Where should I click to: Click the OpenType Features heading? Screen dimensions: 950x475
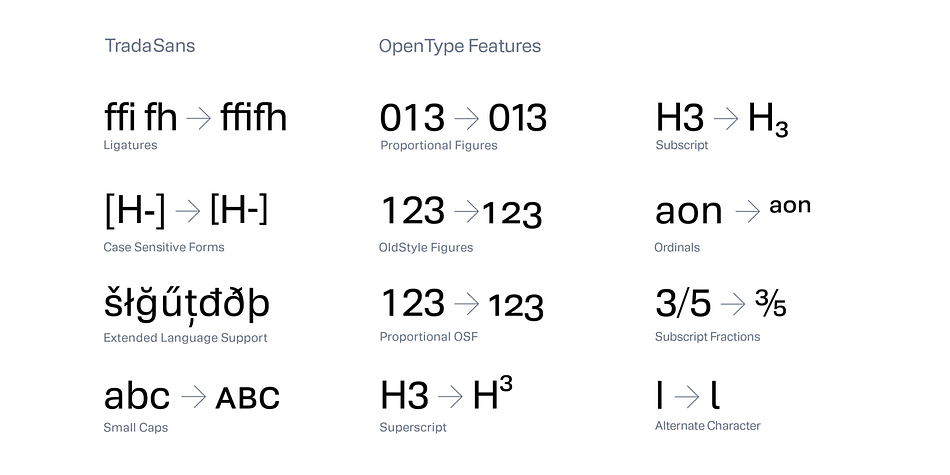460,47
